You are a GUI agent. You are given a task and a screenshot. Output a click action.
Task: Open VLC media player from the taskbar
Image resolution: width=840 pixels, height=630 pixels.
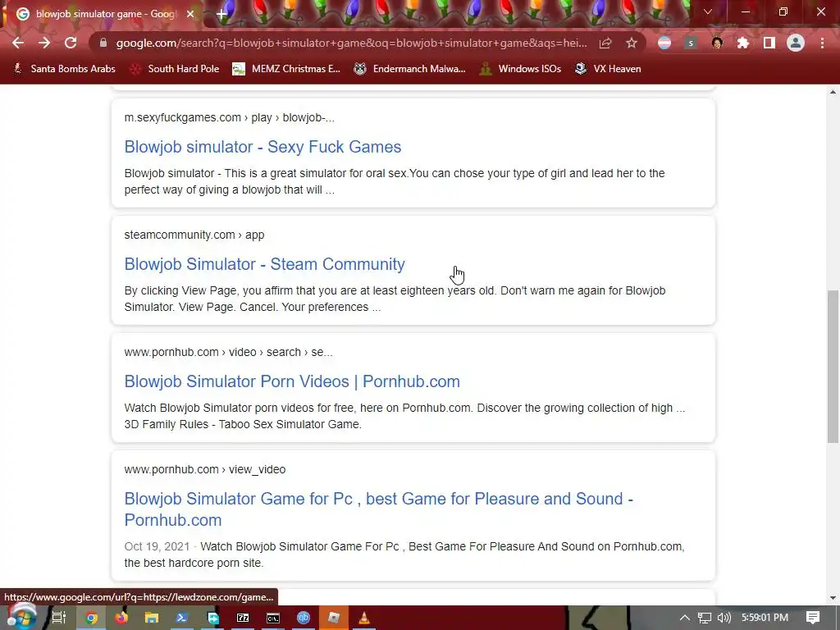tap(363, 618)
